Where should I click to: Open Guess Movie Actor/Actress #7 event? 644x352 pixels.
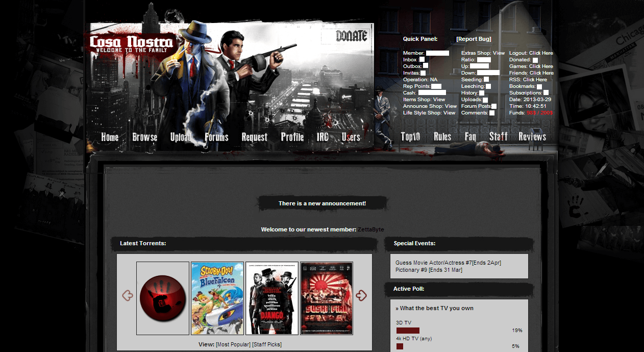pos(448,263)
